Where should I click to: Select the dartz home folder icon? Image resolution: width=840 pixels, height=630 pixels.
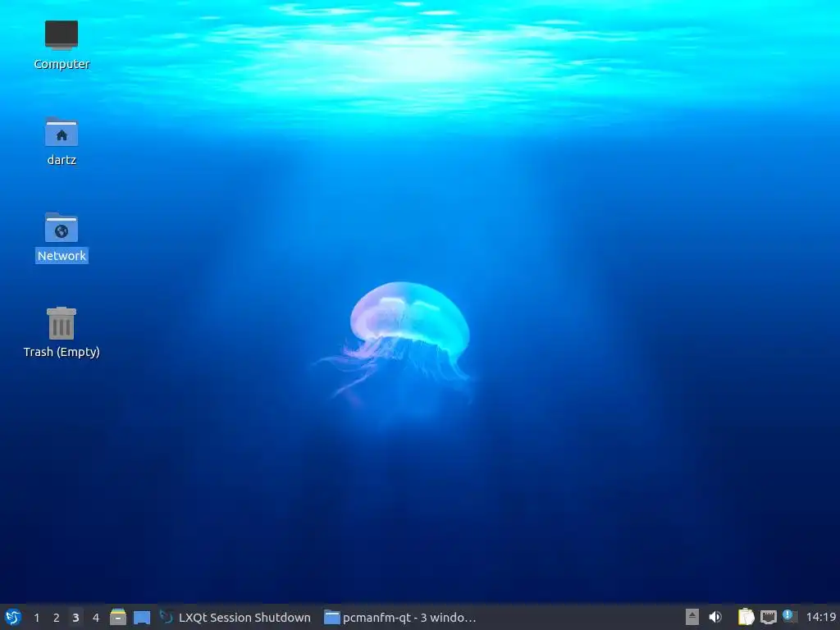[x=62, y=131]
